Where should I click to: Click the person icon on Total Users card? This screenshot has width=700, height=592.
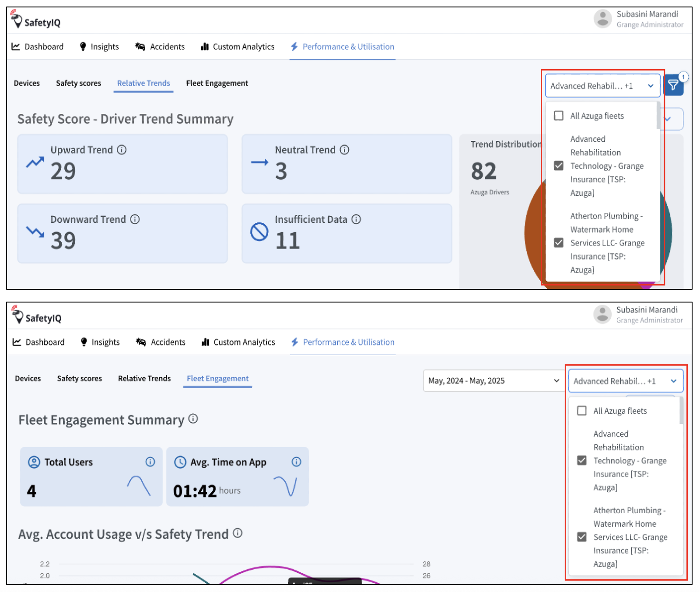point(34,462)
